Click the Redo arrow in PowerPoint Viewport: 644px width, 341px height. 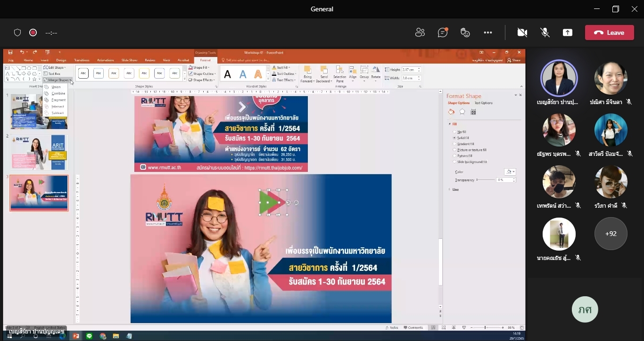(35, 52)
